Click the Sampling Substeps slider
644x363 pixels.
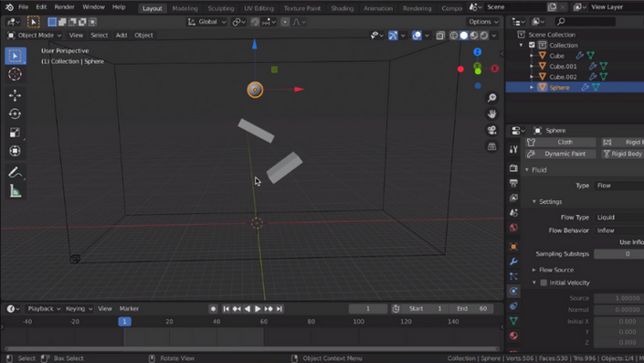[x=619, y=254]
